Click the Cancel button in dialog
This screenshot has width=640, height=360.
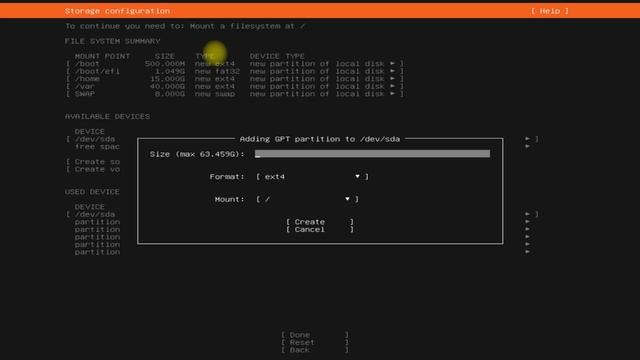[320, 229]
